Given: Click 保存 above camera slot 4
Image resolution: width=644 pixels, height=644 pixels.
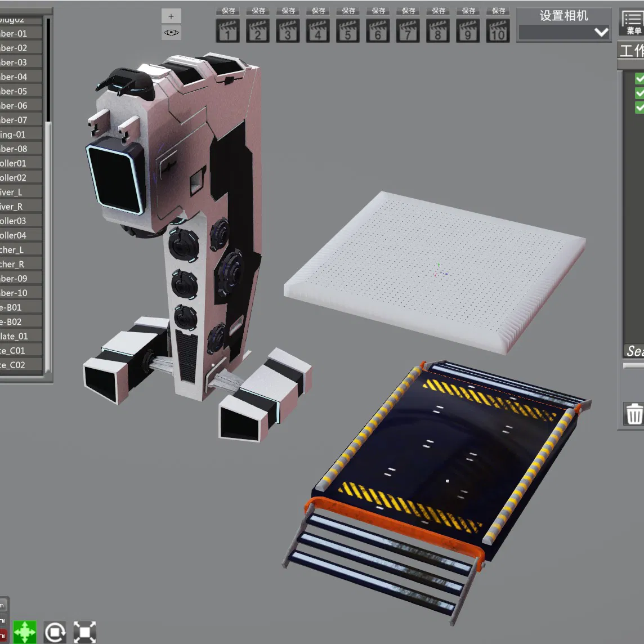Looking at the screenshot, I should click(318, 11).
